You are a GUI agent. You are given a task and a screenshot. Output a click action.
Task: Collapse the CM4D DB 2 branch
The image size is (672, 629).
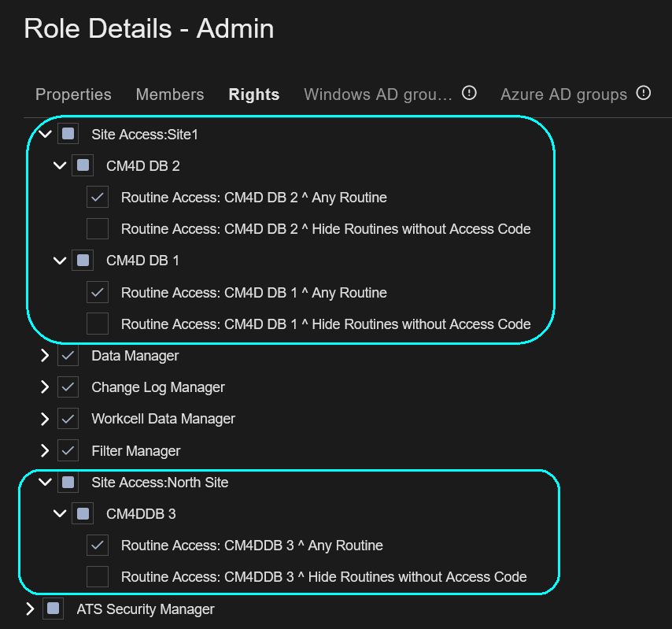click(x=60, y=165)
